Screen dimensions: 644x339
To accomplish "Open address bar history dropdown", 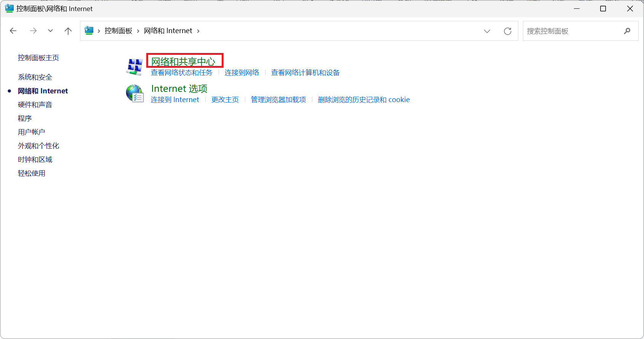I will point(487,31).
